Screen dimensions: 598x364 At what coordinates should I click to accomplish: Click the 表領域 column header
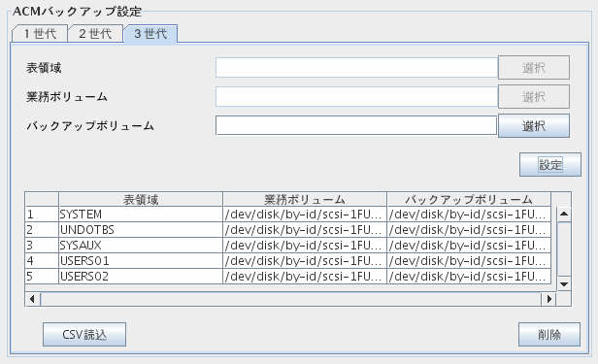(141, 199)
